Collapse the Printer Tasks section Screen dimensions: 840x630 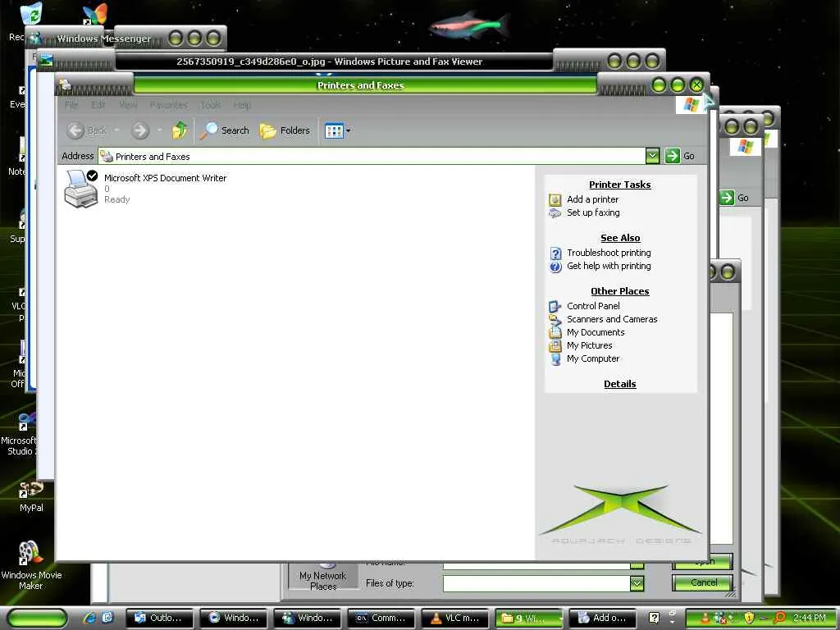(620, 185)
